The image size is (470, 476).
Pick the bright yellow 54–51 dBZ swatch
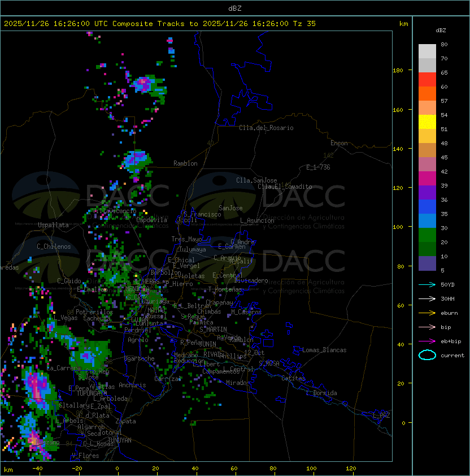coord(427,122)
